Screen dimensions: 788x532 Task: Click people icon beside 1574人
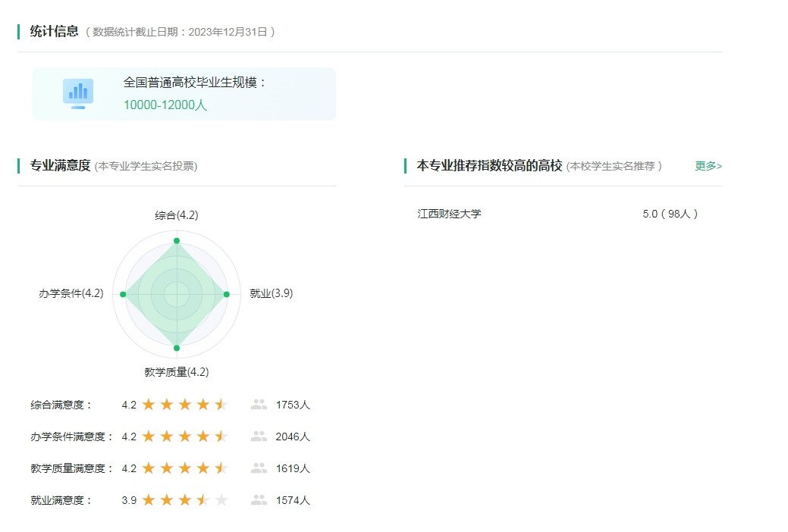[259, 500]
